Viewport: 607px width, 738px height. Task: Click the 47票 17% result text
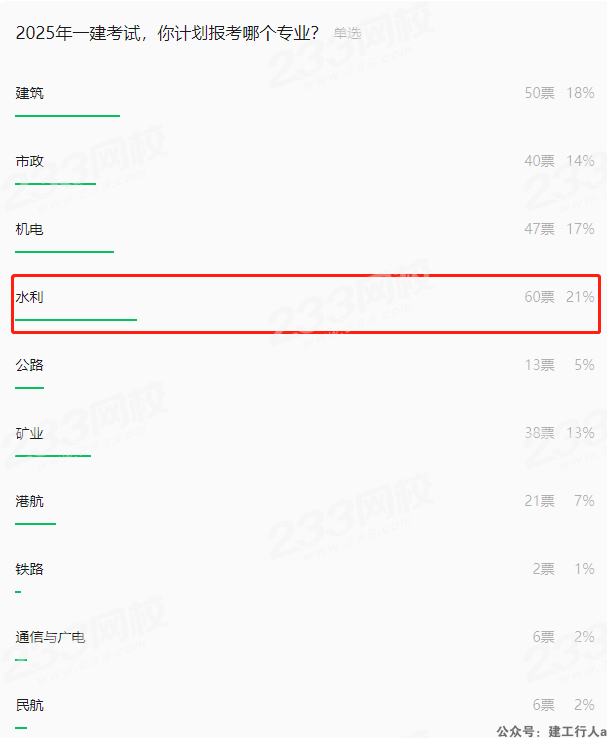pyautogui.click(x=559, y=229)
